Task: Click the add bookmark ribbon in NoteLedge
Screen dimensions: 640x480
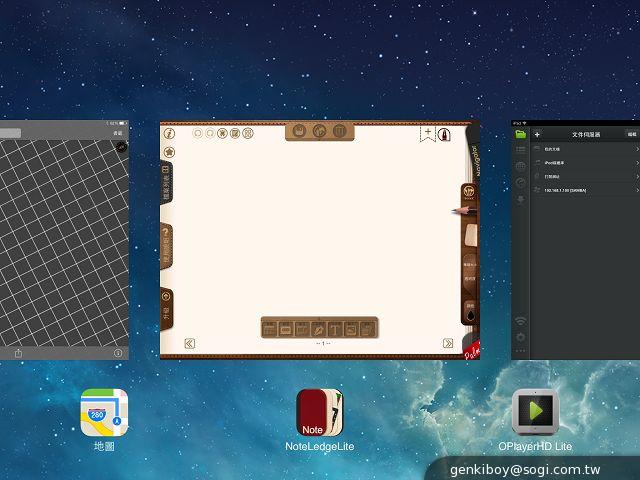Action: [428, 134]
